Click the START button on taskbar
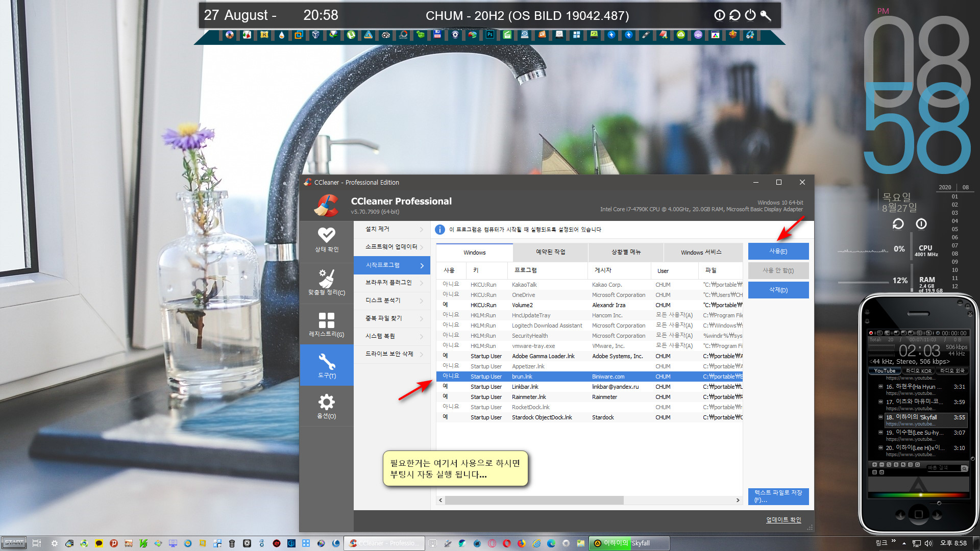Screen dimensions: 980x551 (x=14, y=543)
